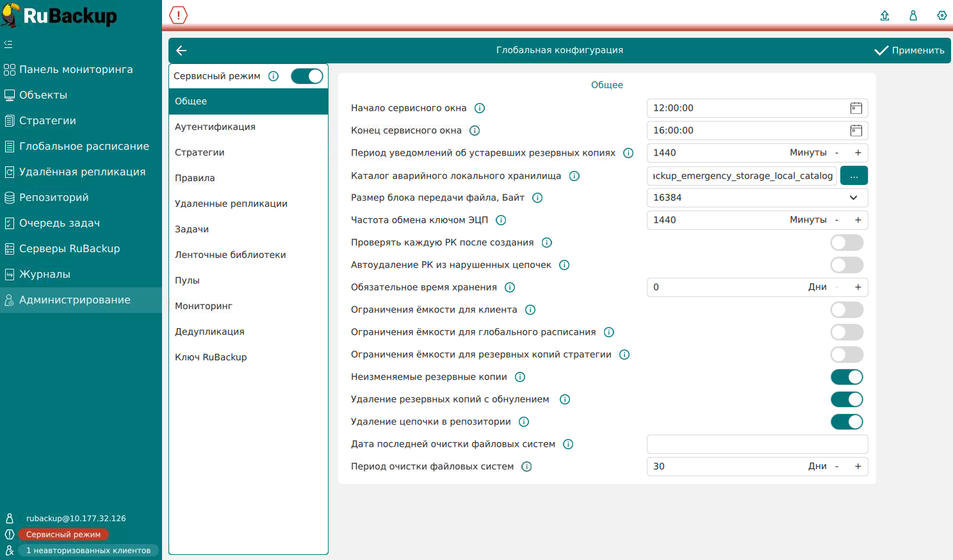
Task: Show info for Неизменяемые резервные копии
Action: (520, 377)
